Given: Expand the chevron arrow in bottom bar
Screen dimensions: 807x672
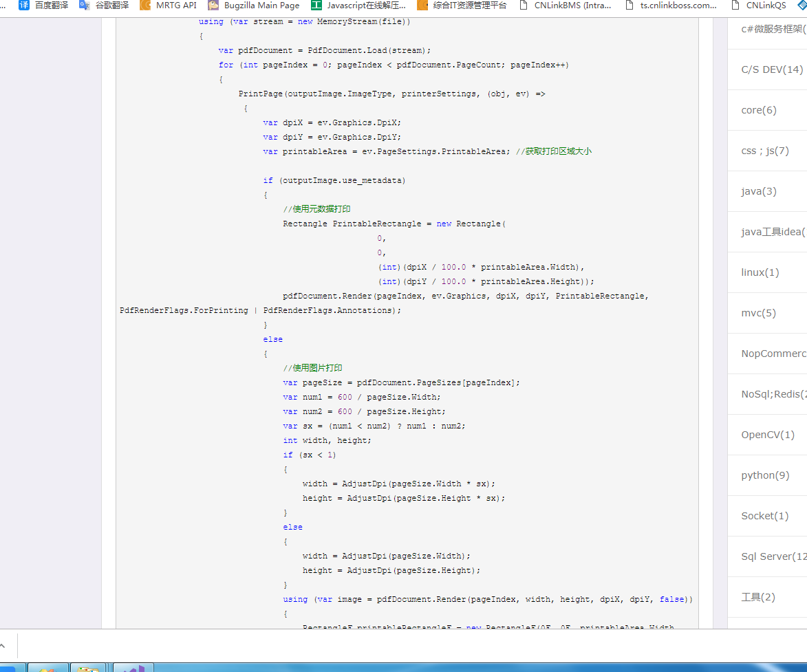Looking at the screenshot, I should (x=3, y=645).
